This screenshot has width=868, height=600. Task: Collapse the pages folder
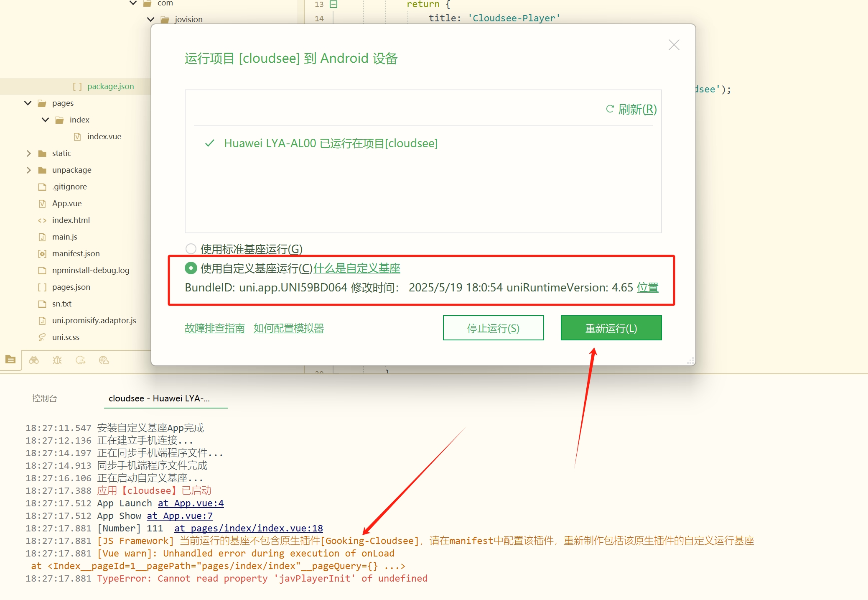click(x=28, y=103)
